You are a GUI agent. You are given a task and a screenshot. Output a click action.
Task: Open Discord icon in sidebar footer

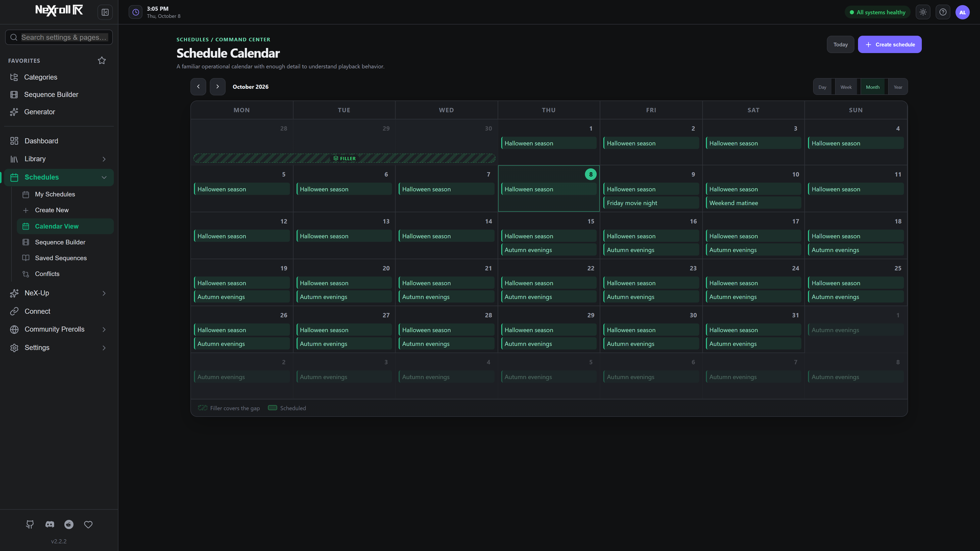point(50,524)
